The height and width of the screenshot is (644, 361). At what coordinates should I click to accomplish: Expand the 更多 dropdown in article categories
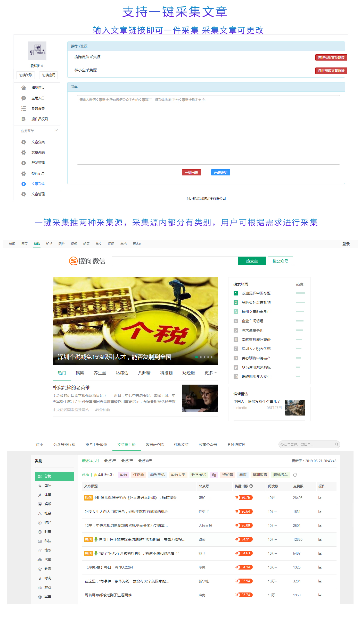(x=211, y=373)
